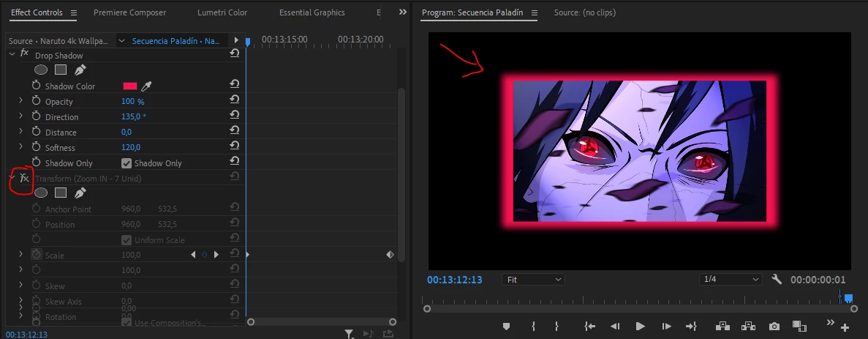This screenshot has width=868, height=339.
Task: Open the Effect Controls panel menu
Action: (x=74, y=12)
